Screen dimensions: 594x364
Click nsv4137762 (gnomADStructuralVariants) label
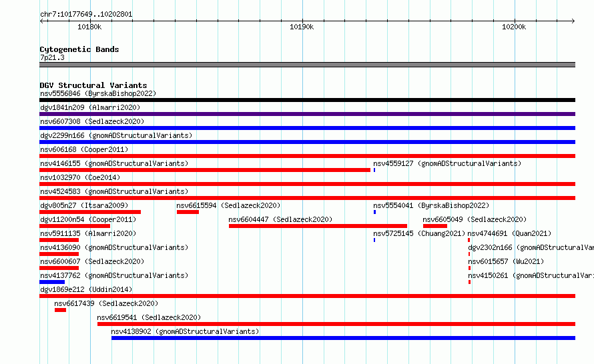pyautogui.click(x=114, y=275)
